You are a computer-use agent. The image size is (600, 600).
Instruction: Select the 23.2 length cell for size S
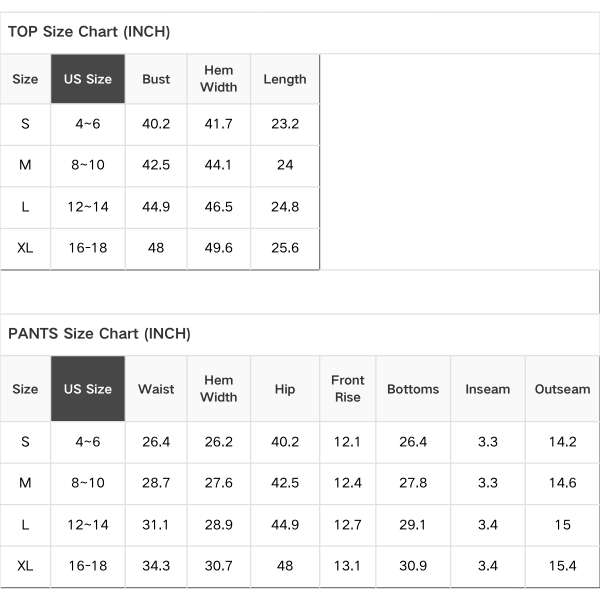285,124
